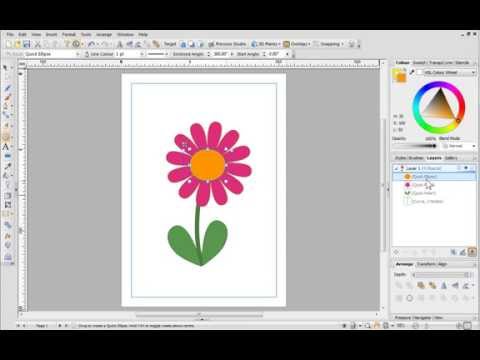480x360 pixels.
Task: Click the Save disk toolbar icon
Action: coord(27,44)
